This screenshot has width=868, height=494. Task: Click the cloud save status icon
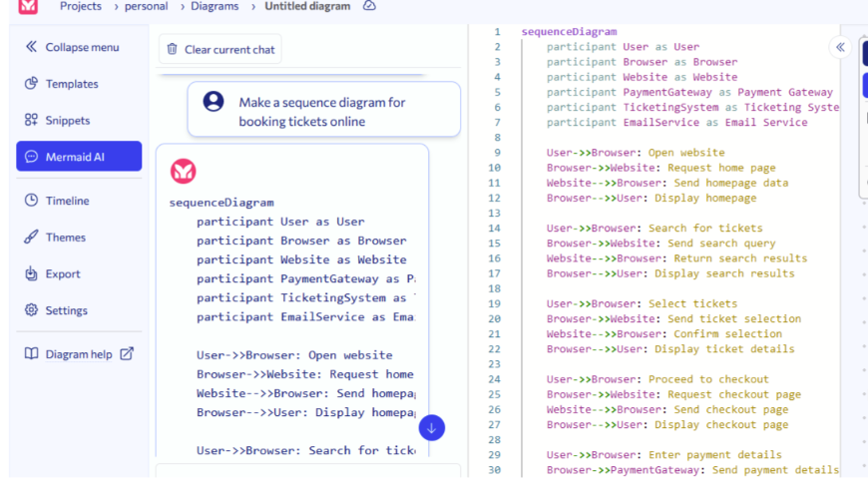click(x=369, y=6)
